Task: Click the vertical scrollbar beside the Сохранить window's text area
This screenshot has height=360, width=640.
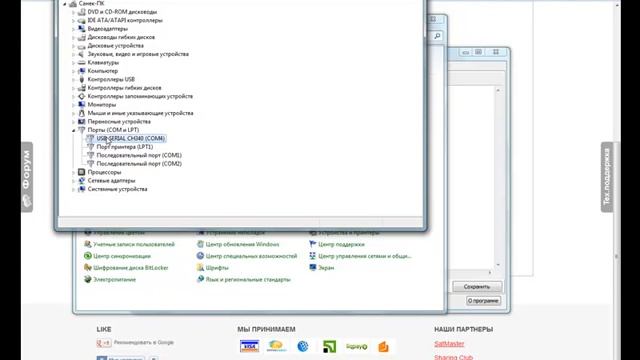Action: click(x=498, y=177)
